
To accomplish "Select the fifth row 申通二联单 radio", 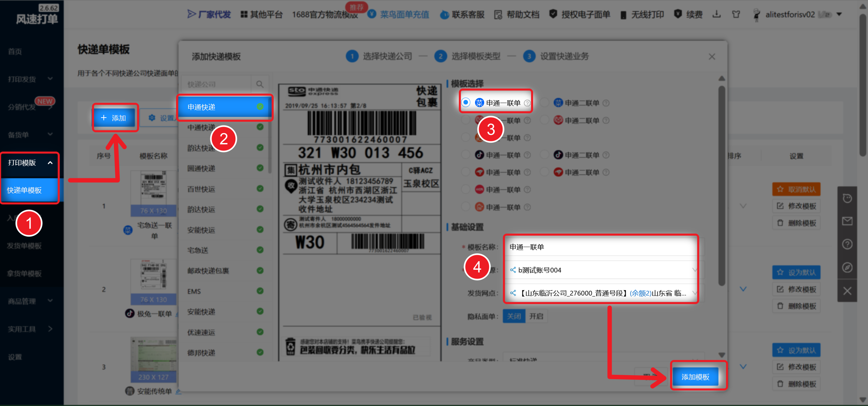I will [x=545, y=172].
